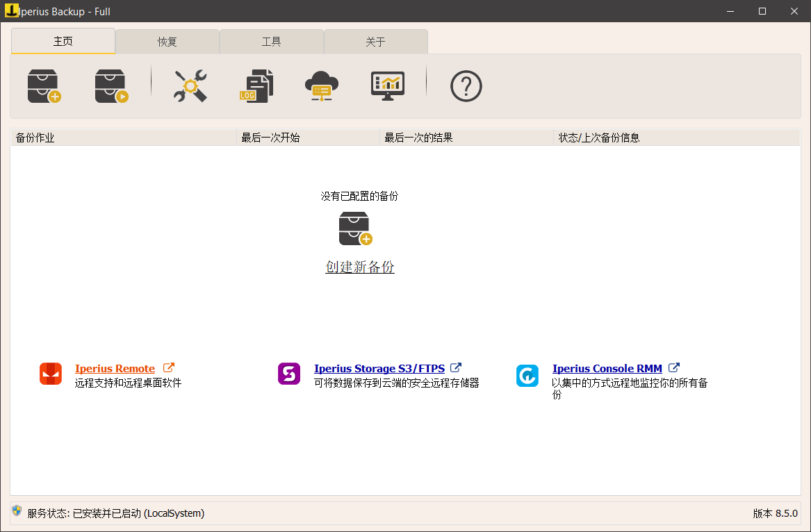Image resolution: width=811 pixels, height=532 pixels.
Task: Click the 没有已配置的备份 message
Action: [359, 196]
